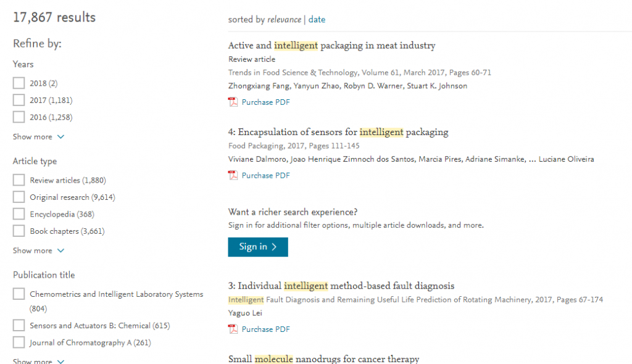The width and height of the screenshot is (632, 364).
Task: Check the Sensors and Actuators B: Chemical box
Action: (x=19, y=325)
